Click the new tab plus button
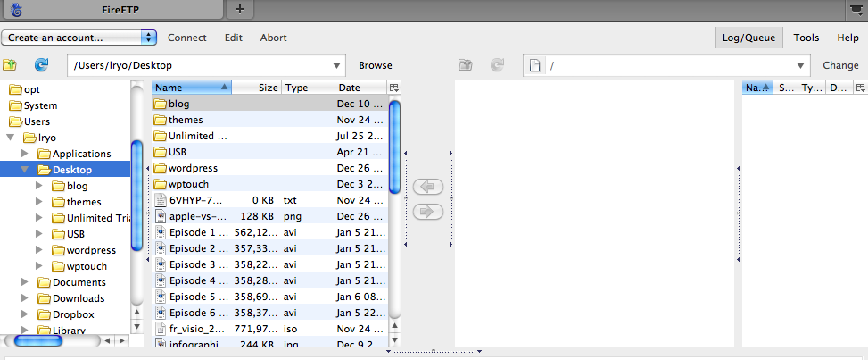868x360 pixels. (x=240, y=9)
